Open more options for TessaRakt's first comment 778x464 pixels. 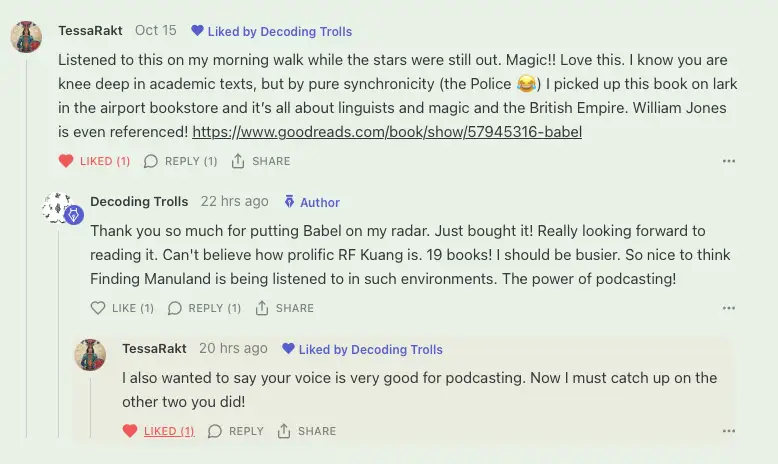729,161
